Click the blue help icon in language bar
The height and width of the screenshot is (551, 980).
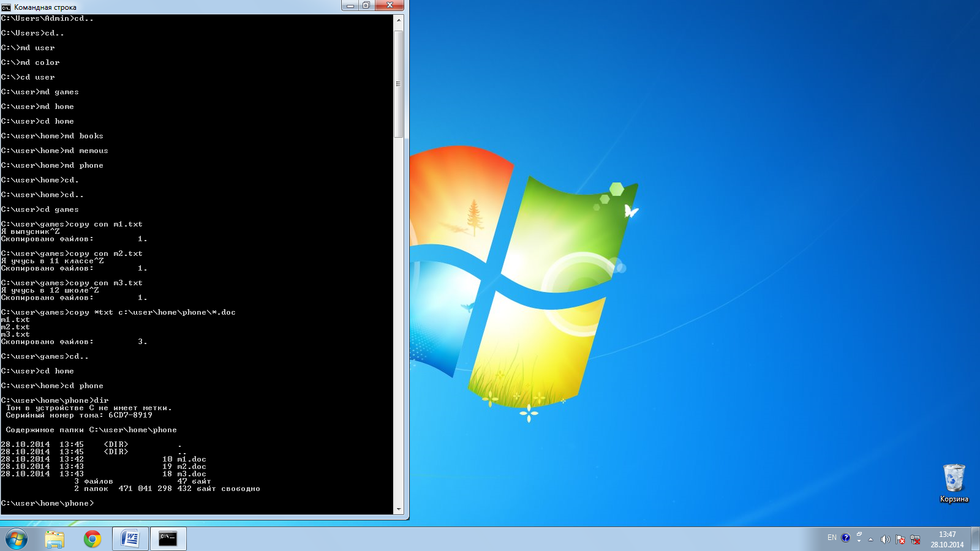pos(846,538)
